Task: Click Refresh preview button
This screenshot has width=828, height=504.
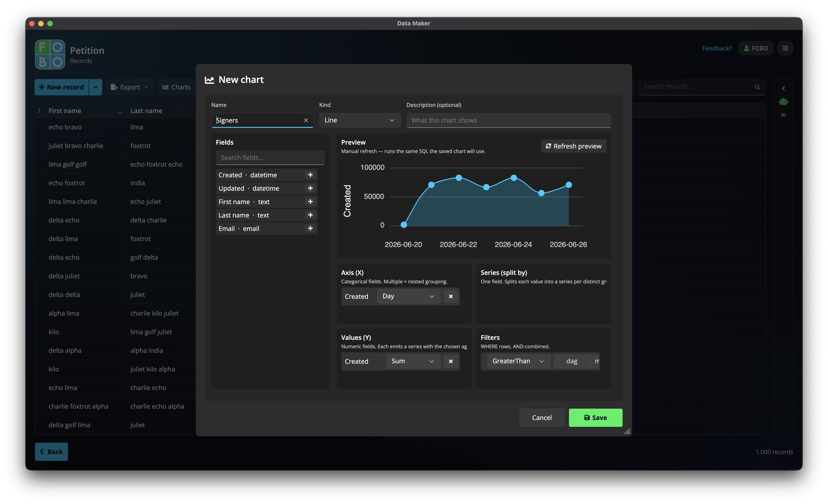Action: click(x=573, y=146)
